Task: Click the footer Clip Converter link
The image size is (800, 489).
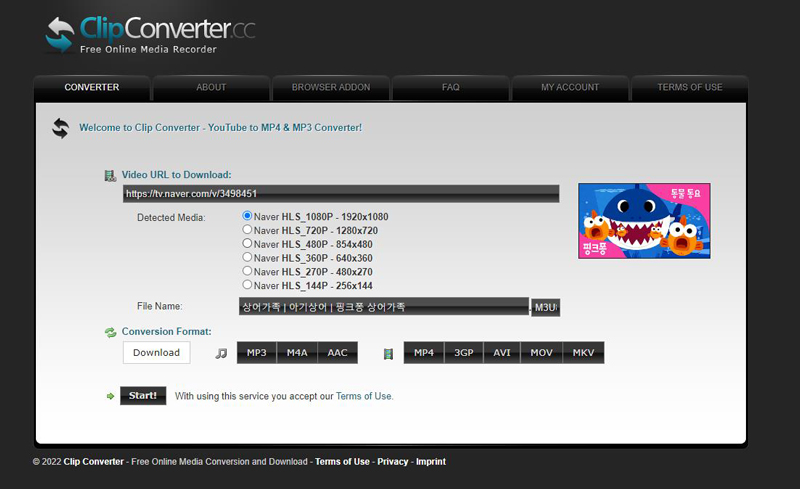Action: [93, 461]
